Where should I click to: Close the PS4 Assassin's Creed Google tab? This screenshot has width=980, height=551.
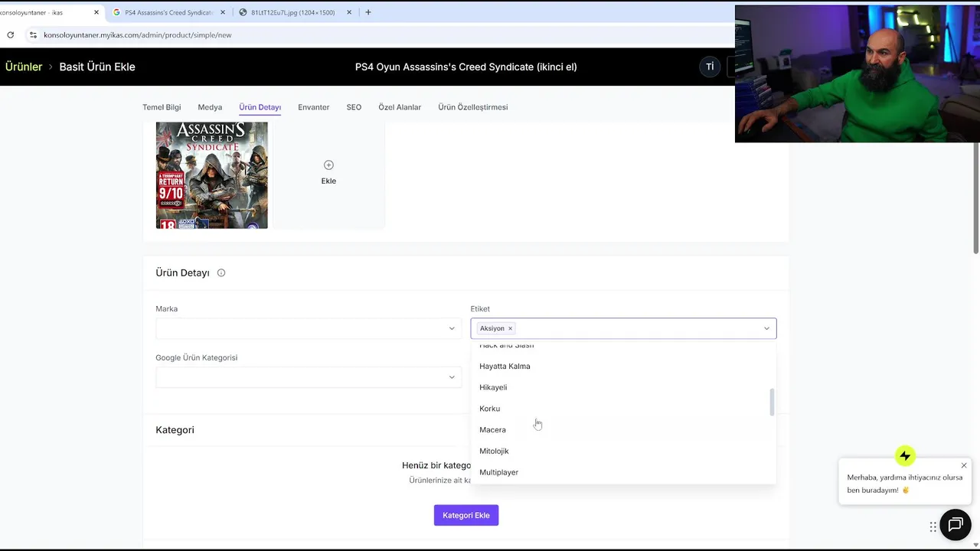pyautogui.click(x=223, y=12)
